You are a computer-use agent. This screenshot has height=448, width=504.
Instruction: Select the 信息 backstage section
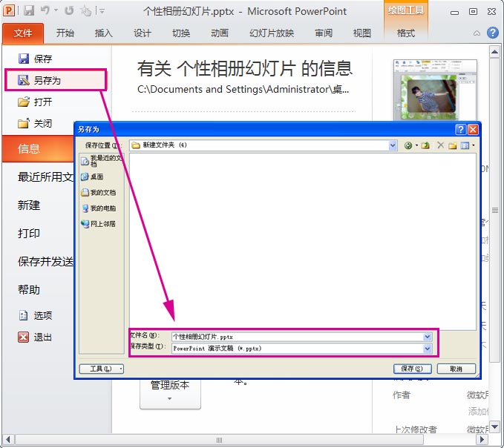[39, 148]
